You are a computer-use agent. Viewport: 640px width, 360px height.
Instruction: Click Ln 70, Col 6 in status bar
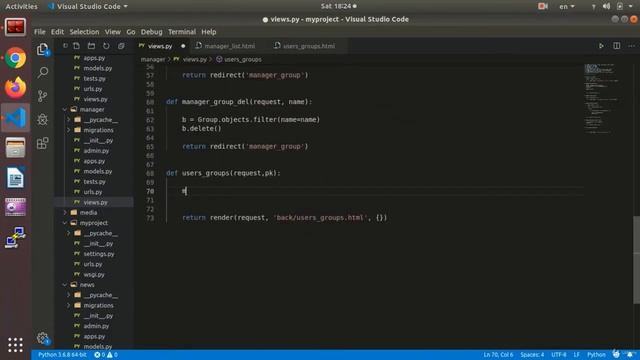click(x=498, y=355)
